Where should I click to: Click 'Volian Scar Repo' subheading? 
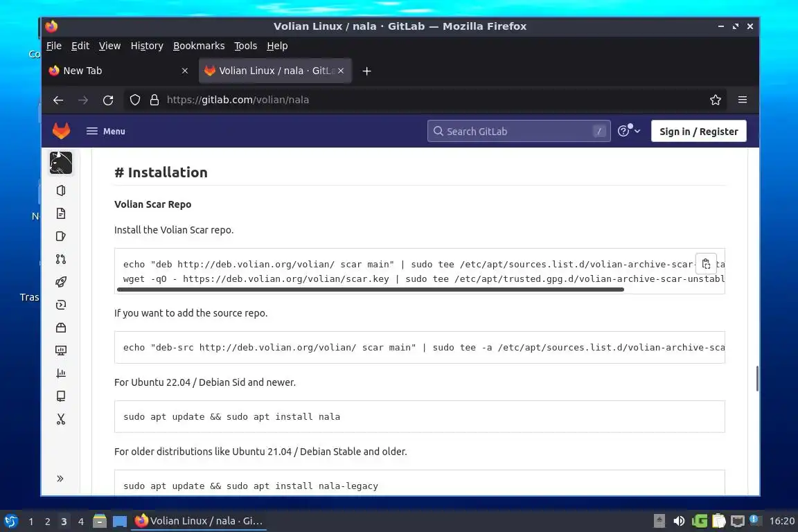tap(152, 204)
